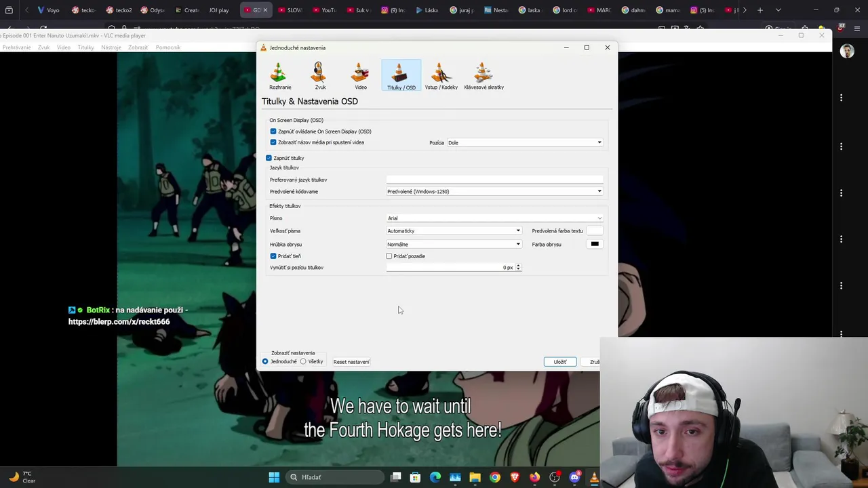The width and height of the screenshot is (868, 488).
Task: Enable the Pridať pozadie checkbox
Action: tap(389, 256)
